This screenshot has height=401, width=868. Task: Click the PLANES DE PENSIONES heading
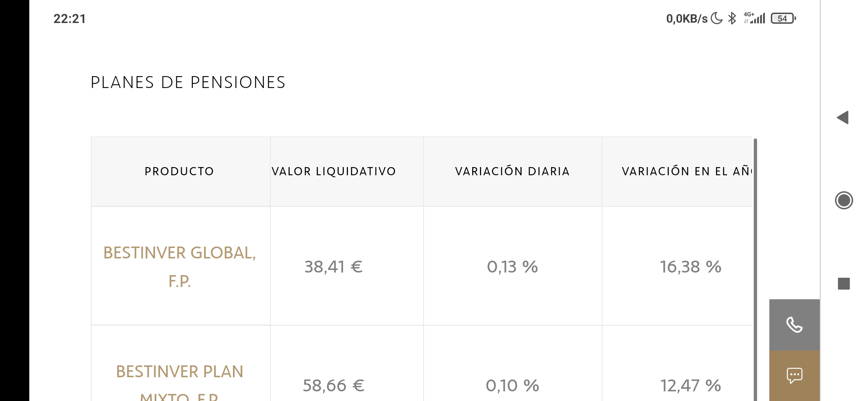(x=188, y=82)
